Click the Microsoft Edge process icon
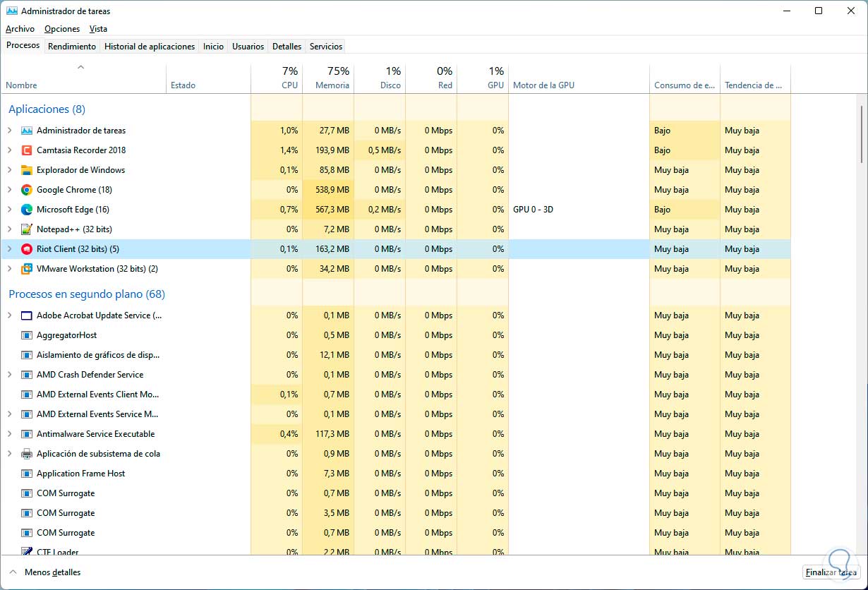 point(27,210)
